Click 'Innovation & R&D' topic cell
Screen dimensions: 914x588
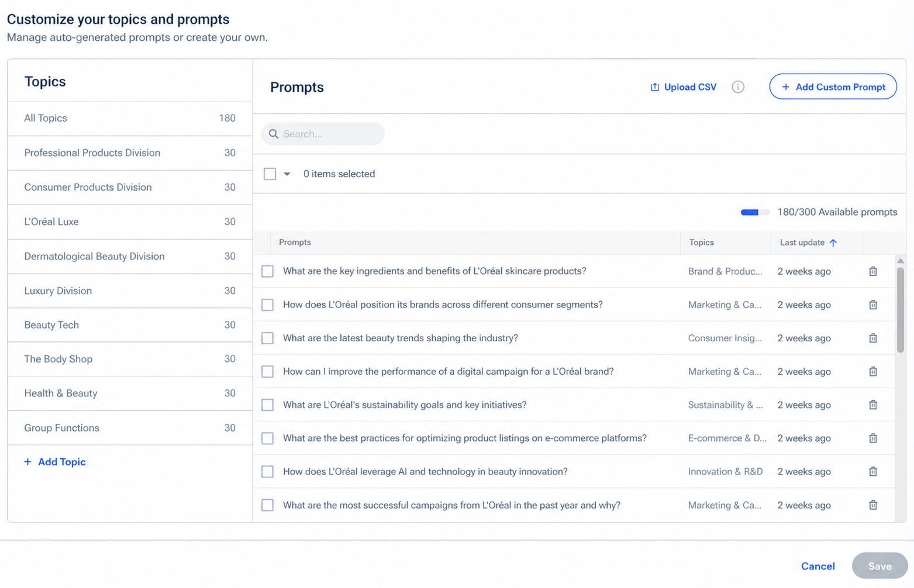coord(725,471)
